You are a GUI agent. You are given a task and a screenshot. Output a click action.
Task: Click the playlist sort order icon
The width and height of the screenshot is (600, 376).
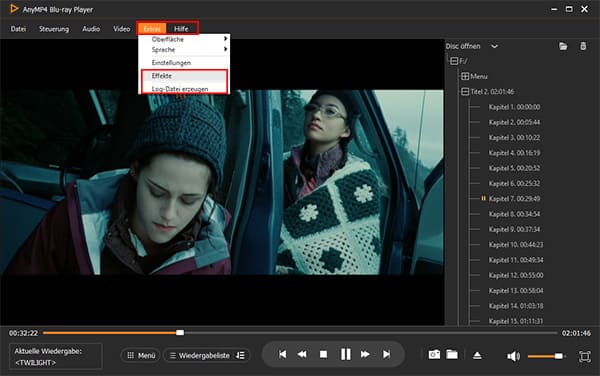(x=240, y=355)
